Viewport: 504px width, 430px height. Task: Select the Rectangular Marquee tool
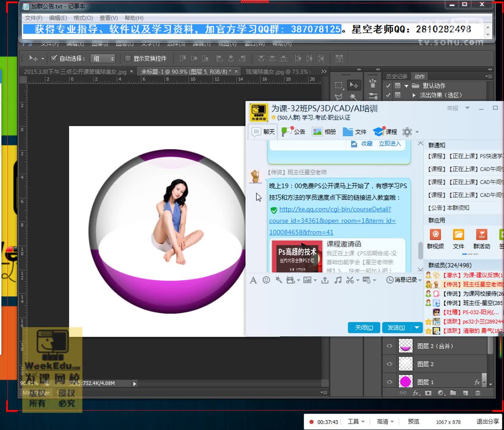(x=339, y=85)
